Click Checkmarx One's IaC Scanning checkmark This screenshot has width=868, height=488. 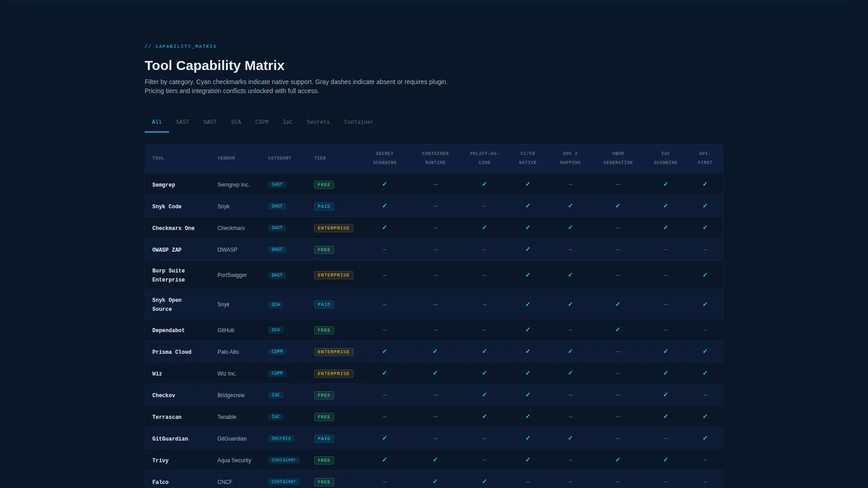coord(666,228)
